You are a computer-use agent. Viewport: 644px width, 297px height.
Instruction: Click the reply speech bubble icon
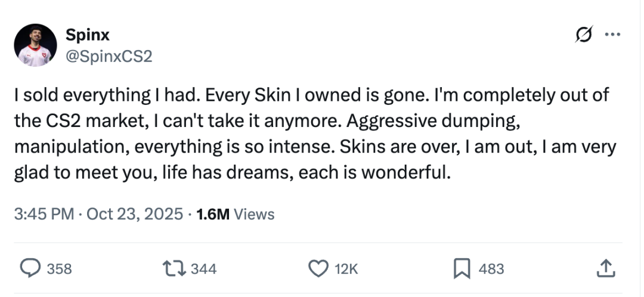tap(29, 269)
